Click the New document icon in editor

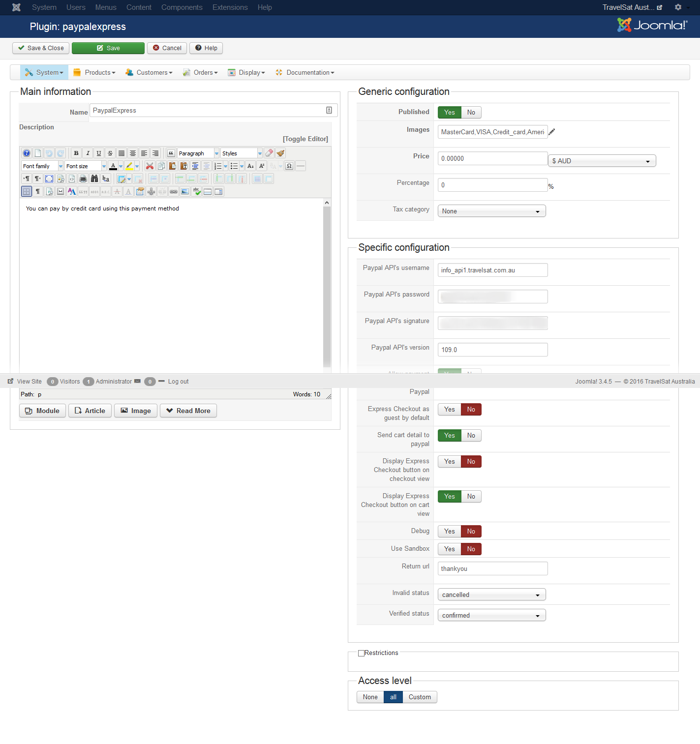click(38, 153)
